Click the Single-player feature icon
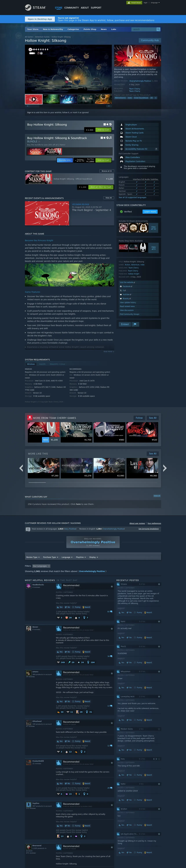 coord(122,125)
